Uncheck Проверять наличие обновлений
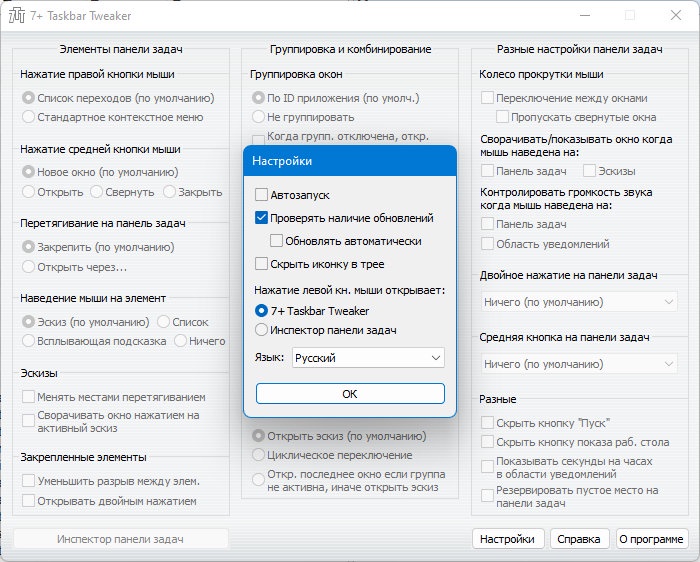Screen dimensions: 700x562 [261, 218]
